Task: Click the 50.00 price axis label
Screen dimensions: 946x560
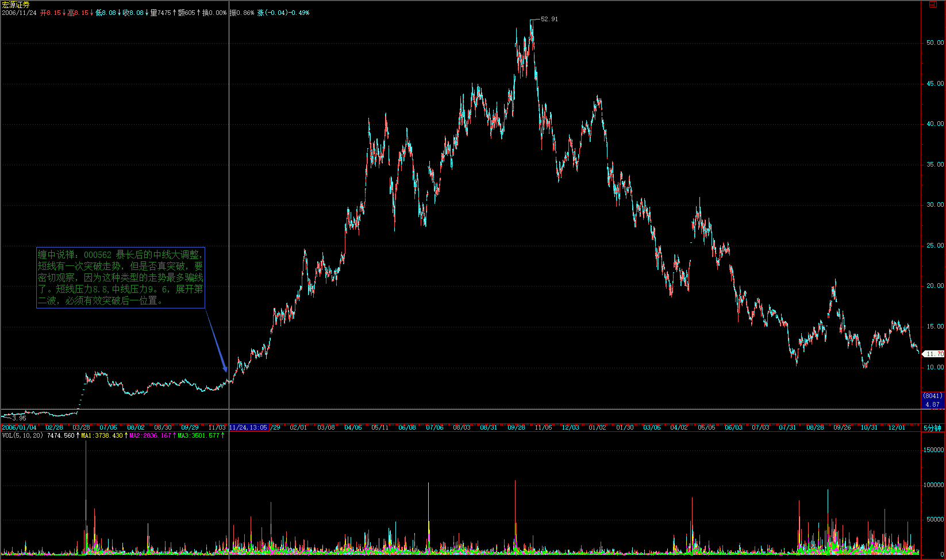Action: coord(935,43)
